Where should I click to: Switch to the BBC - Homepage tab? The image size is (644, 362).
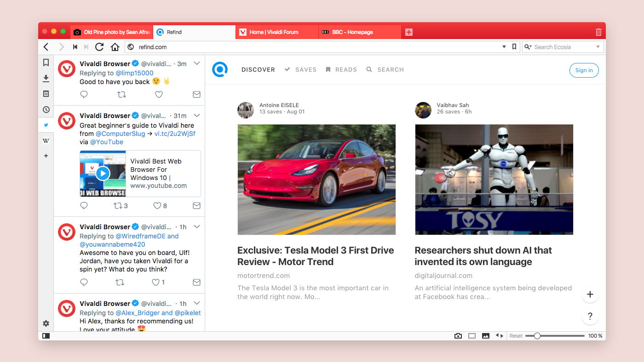click(x=360, y=32)
